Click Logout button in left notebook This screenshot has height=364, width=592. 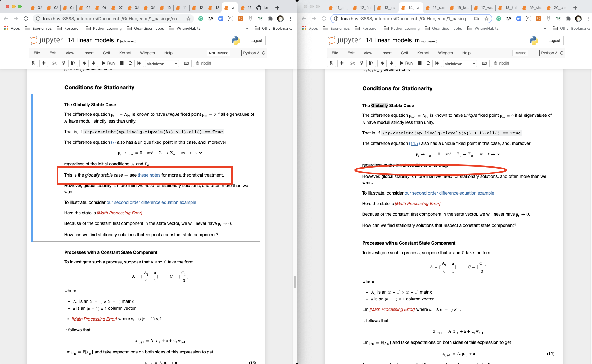point(256,40)
